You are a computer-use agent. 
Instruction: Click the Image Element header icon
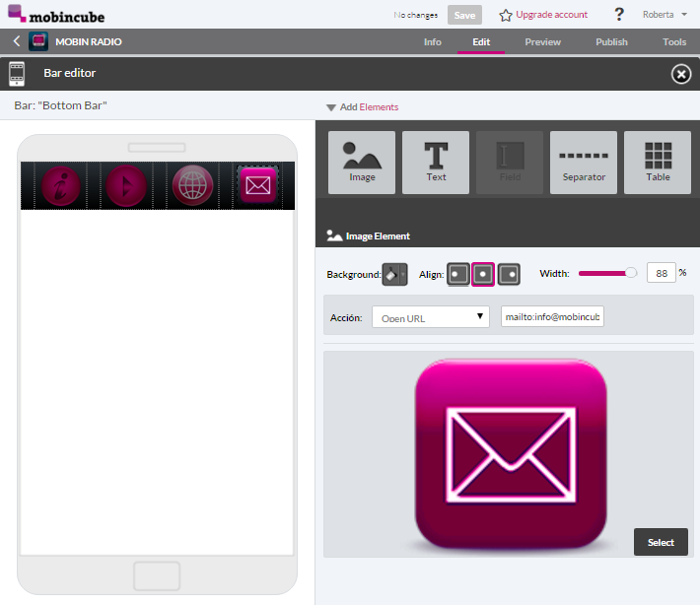(334, 235)
